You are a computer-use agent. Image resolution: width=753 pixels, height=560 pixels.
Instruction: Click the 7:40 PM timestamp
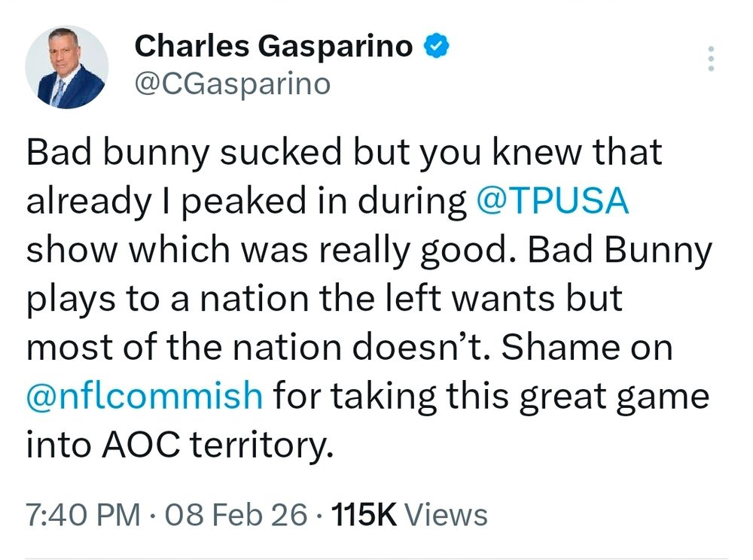coord(83,516)
